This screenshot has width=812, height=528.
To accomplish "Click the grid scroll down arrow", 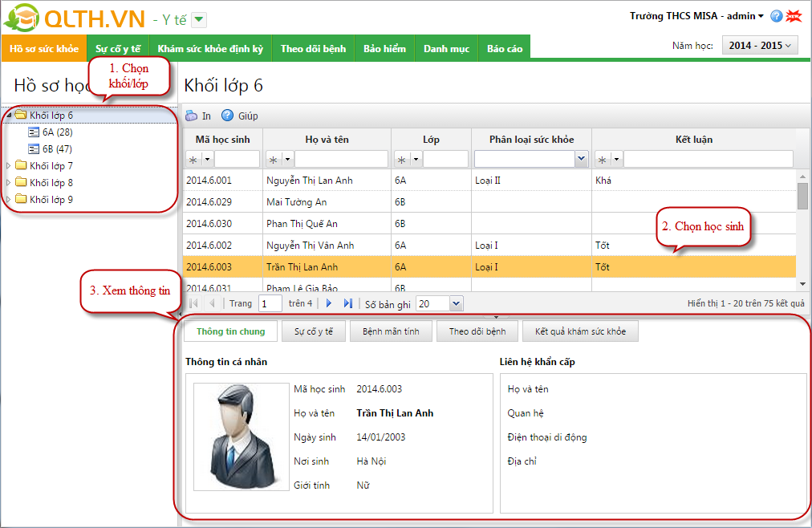I will [x=802, y=284].
